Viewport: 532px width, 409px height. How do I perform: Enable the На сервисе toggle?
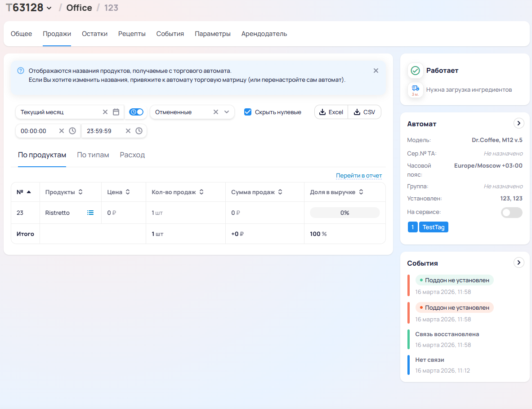(512, 213)
